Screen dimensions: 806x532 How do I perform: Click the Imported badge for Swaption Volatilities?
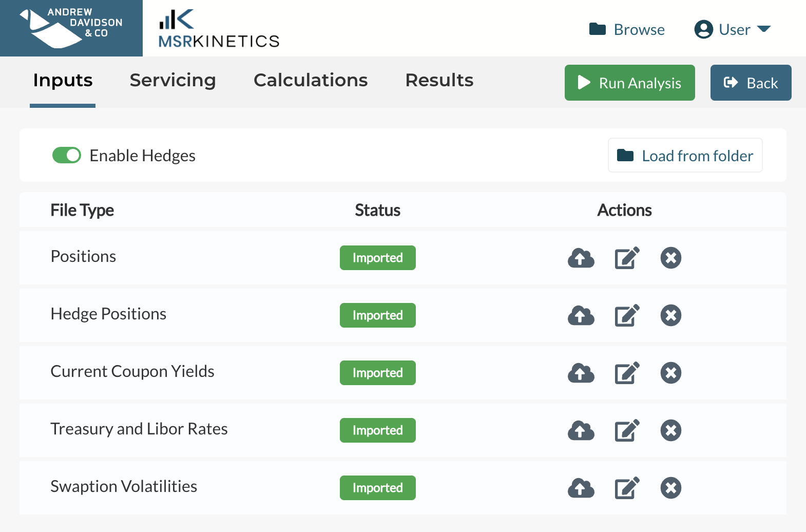click(378, 488)
